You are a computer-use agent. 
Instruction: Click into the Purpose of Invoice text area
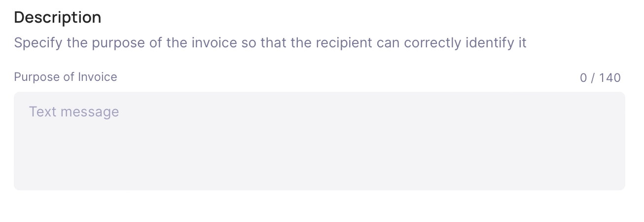(x=320, y=141)
